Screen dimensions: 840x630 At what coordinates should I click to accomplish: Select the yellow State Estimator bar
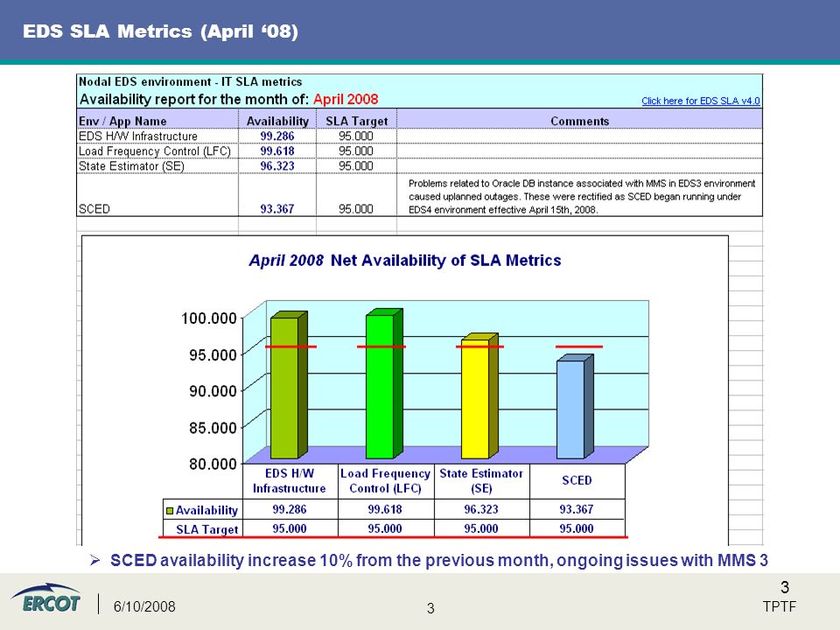tap(479, 395)
